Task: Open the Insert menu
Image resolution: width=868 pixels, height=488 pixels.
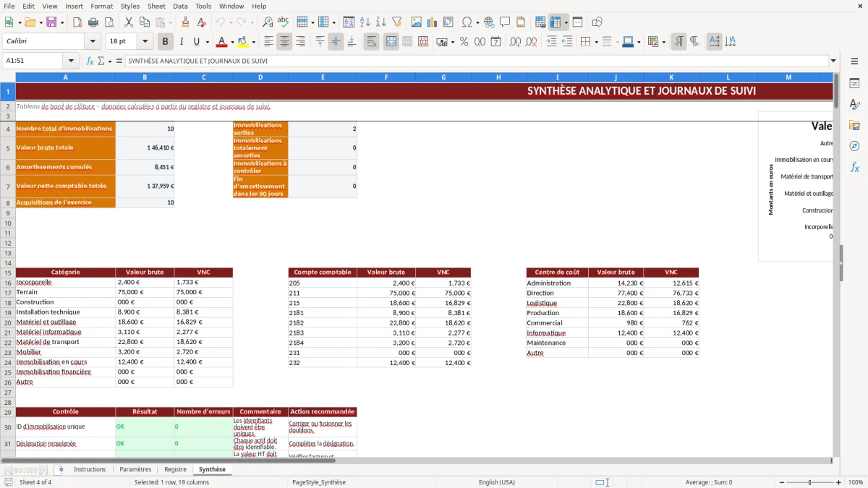Action: 74,6
